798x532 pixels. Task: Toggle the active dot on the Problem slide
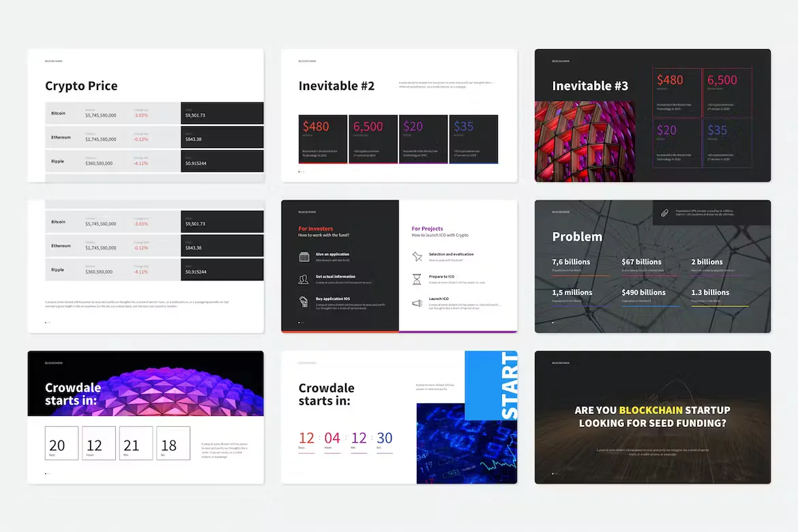[x=552, y=323]
